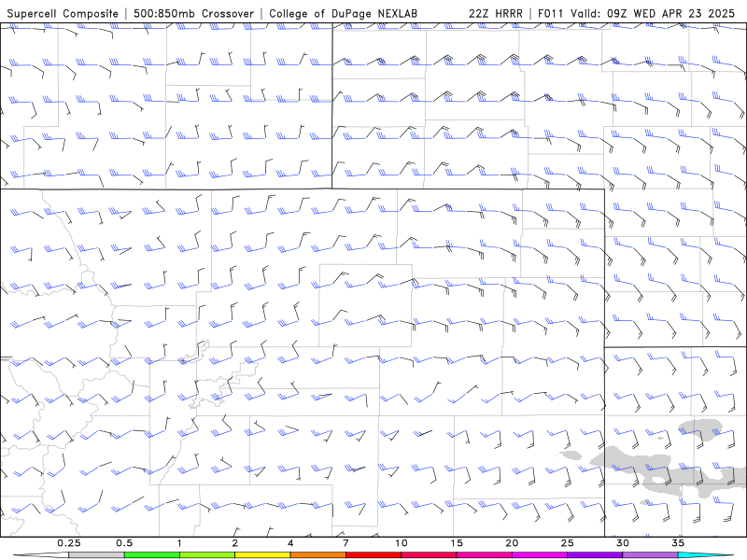
Task: Click the "500:850mb Crossover" header label
Action: click(194, 13)
